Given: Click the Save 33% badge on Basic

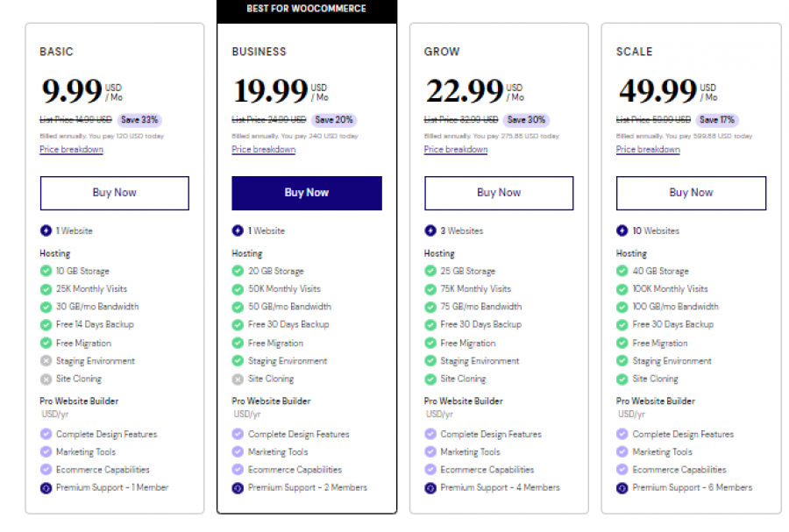Looking at the screenshot, I should tap(140, 120).
